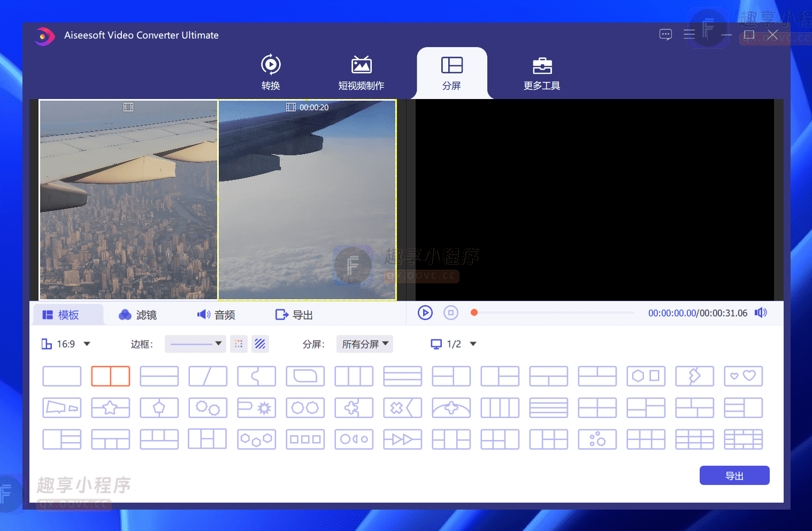
Task: Select the single-screen layout template
Action: pos(62,376)
